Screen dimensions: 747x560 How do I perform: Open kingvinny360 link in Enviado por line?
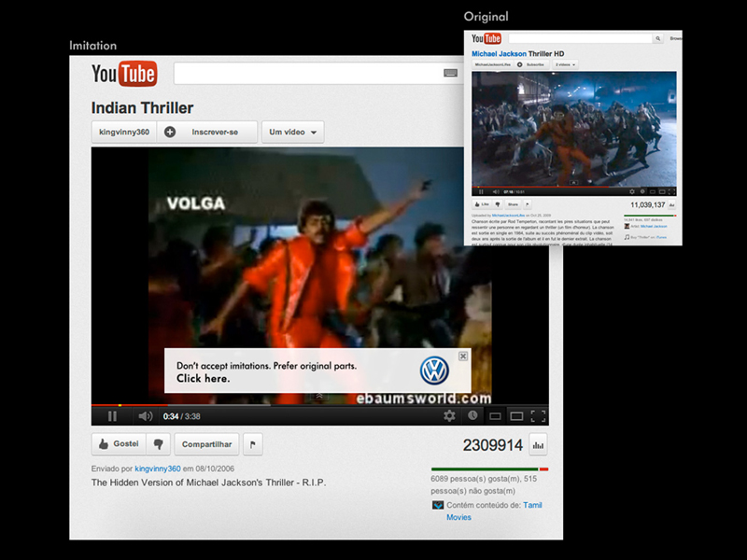(158, 469)
